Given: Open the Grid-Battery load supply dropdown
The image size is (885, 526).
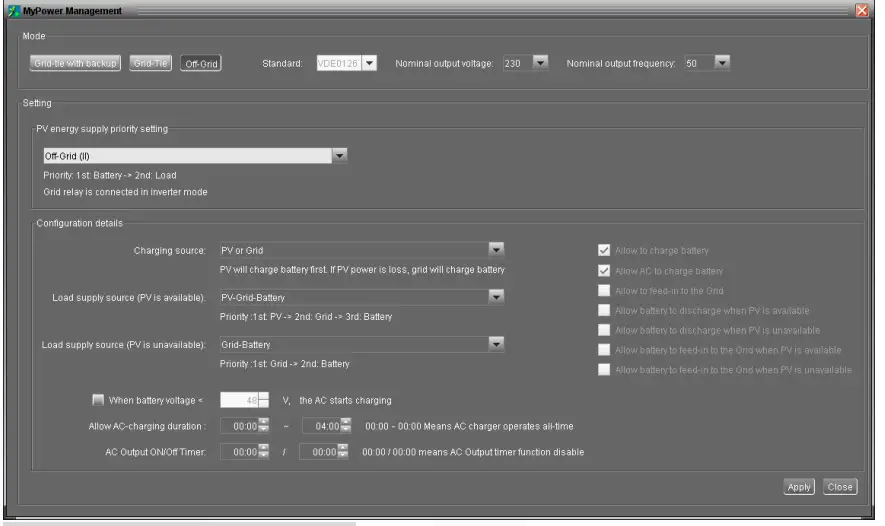Looking at the screenshot, I should pyautogui.click(x=495, y=344).
